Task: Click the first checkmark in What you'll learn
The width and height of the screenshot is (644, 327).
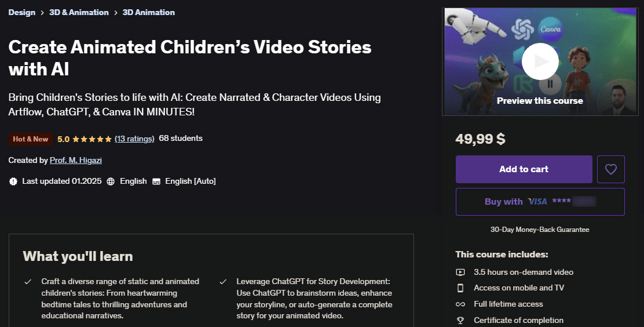Action: (x=28, y=282)
